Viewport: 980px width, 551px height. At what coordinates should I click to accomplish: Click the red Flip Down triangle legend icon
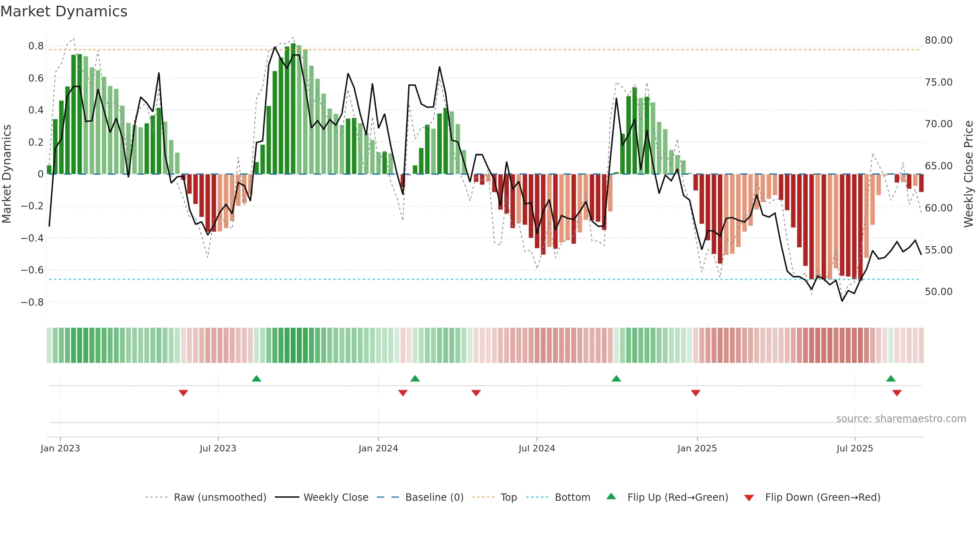pos(749,498)
